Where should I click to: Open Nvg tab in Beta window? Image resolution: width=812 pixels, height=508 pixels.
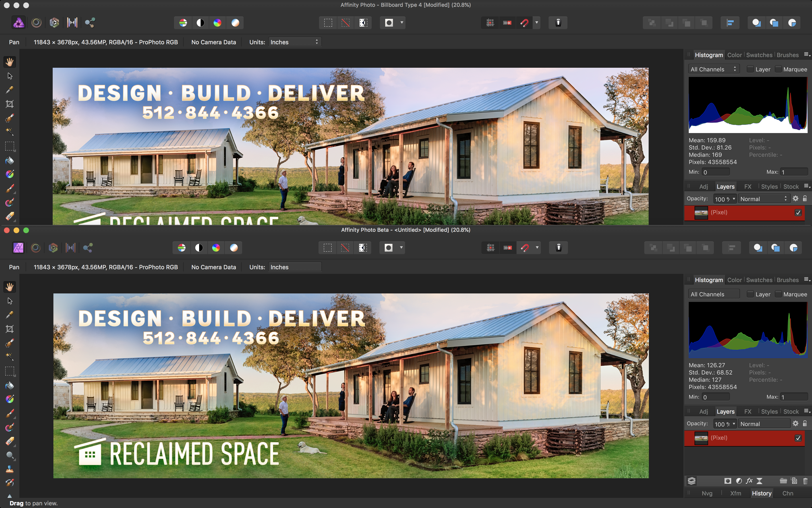tap(707, 493)
